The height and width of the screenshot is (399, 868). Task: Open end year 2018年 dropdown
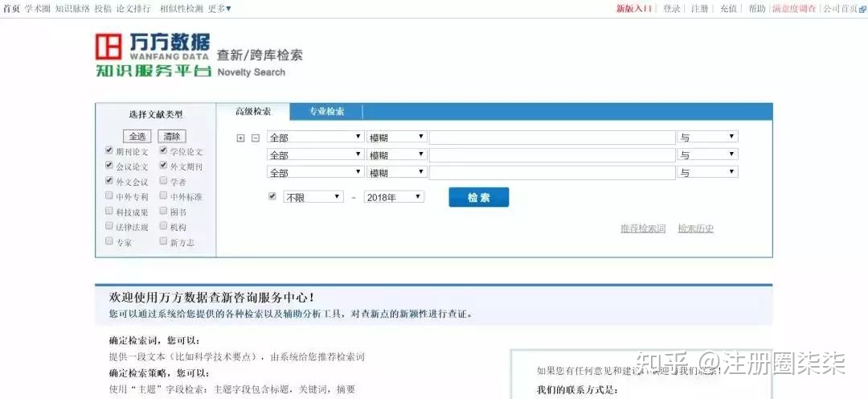[394, 197]
